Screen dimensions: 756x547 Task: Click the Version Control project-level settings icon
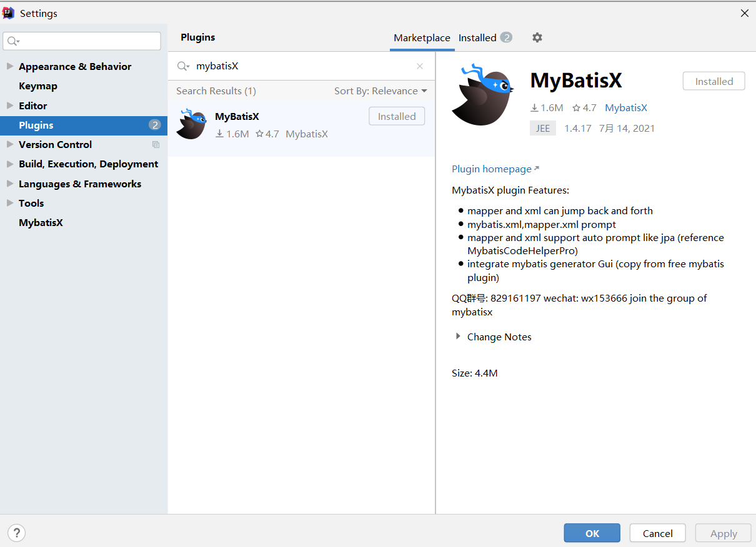pos(156,145)
